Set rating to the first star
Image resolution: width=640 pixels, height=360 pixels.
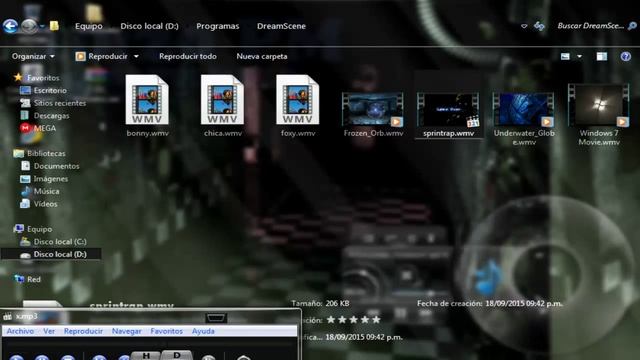pyautogui.click(x=331, y=320)
